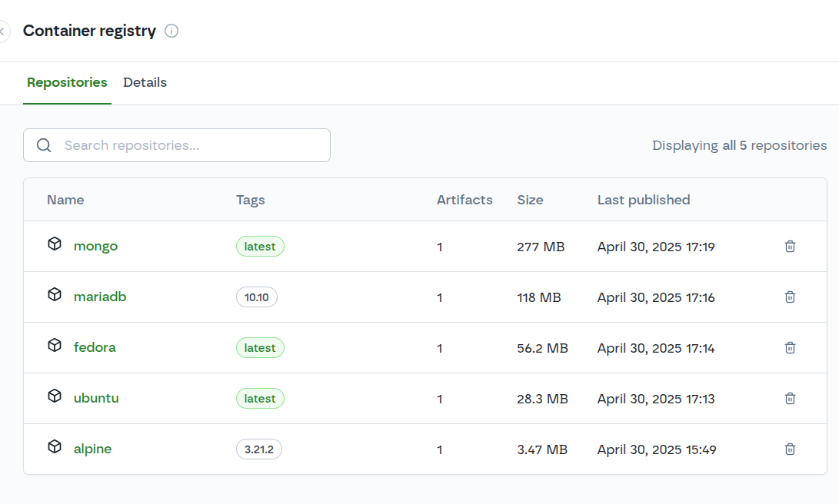The height and width of the screenshot is (504, 839).
Task: Click the search repositories input field
Action: pos(177,144)
